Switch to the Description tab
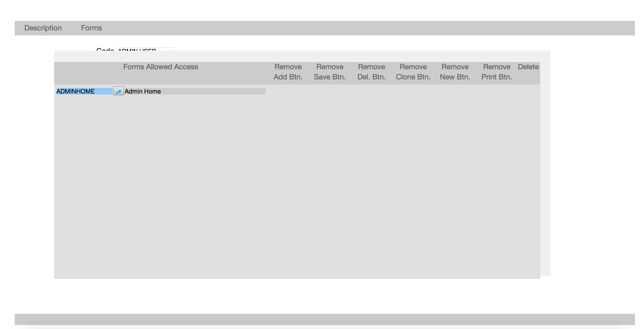This screenshot has height=329, width=644. [x=43, y=28]
